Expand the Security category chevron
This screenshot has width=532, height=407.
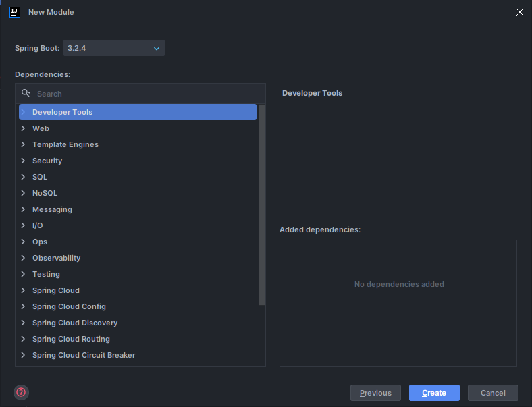tap(23, 161)
